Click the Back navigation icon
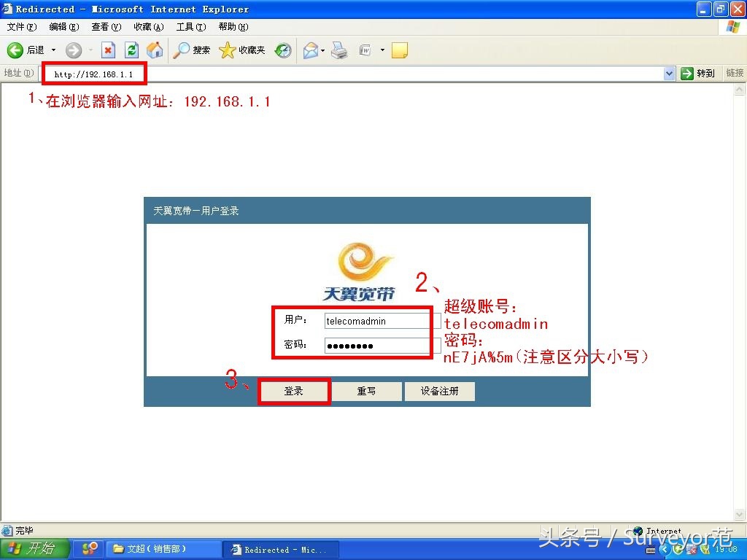The width and height of the screenshot is (747, 560). (15, 50)
